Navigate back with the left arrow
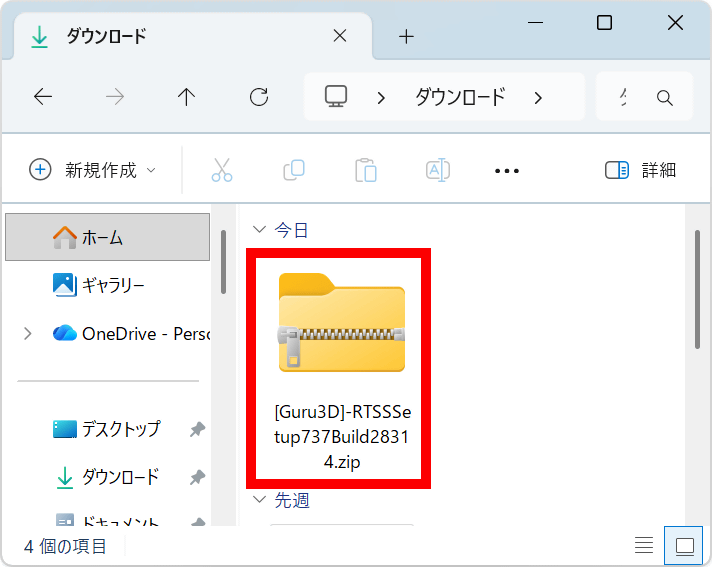This screenshot has height=567, width=712. tap(43, 97)
